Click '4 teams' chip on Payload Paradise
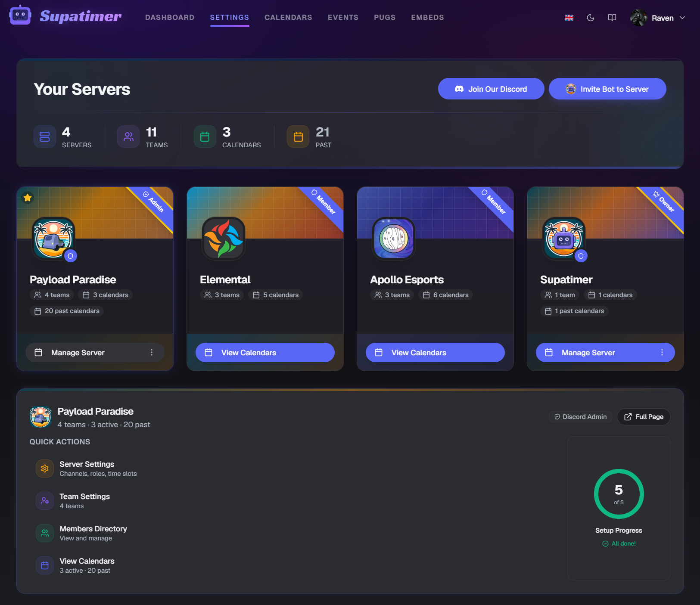The image size is (700, 605). pyautogui.click(x=52, y=295)
